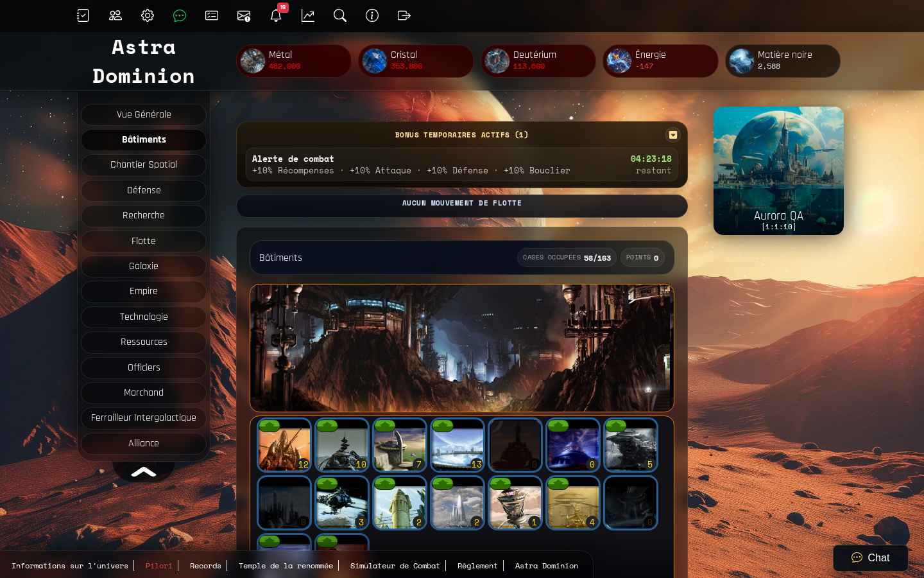Select the Aurora QA planet thumbnail
The width and height of the screenshot is (924, 578).
click(x=778, y=171)
